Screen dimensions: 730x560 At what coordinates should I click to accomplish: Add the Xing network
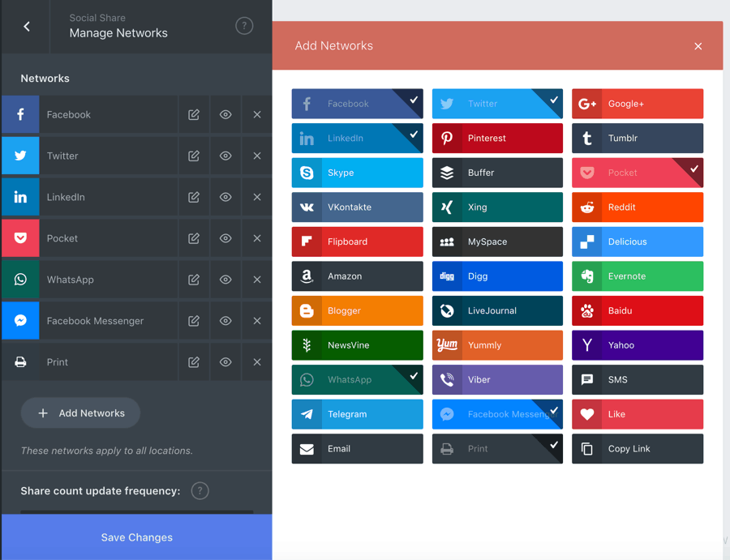497,207
